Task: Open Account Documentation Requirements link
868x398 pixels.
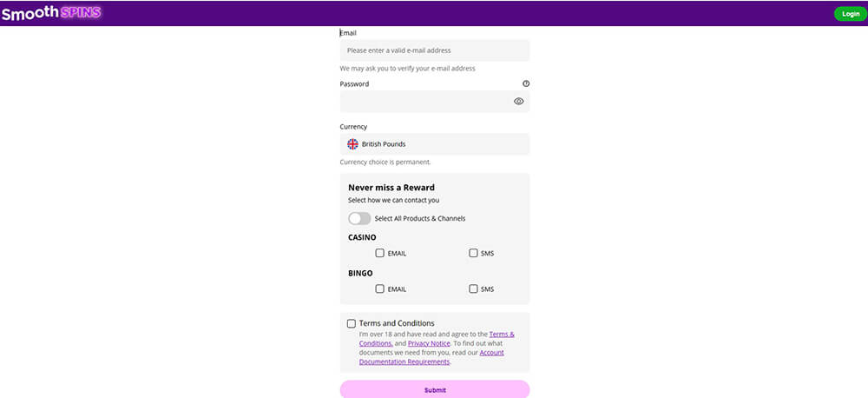Action: tap(431, 357)
